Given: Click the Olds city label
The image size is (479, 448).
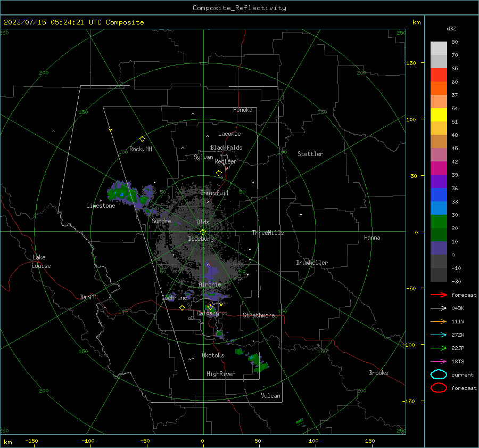Looking at the screenshot, I should click(203, 222).
